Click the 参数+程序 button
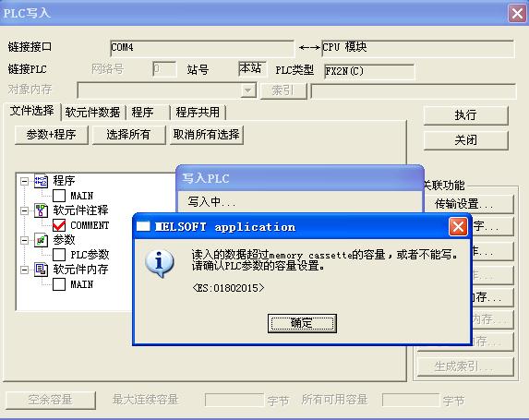 (52, 135)
